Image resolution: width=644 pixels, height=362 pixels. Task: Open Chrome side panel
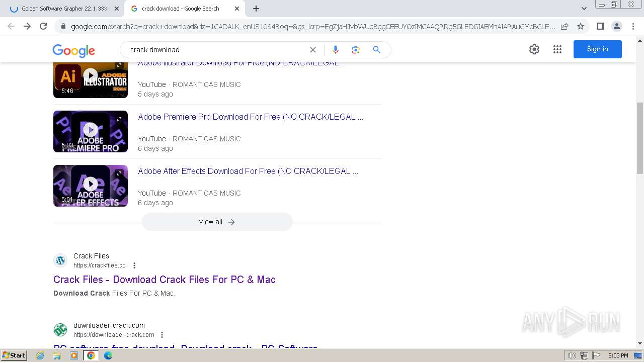600,26
